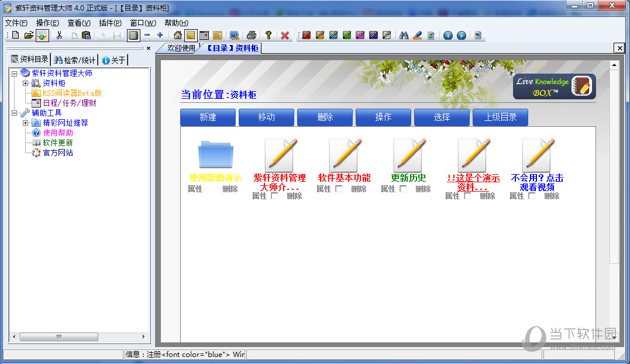Switch to the 检索/统计 tab
Viewport: 630px width, 364px height.
pyautogui.click(x=75, y=60)
